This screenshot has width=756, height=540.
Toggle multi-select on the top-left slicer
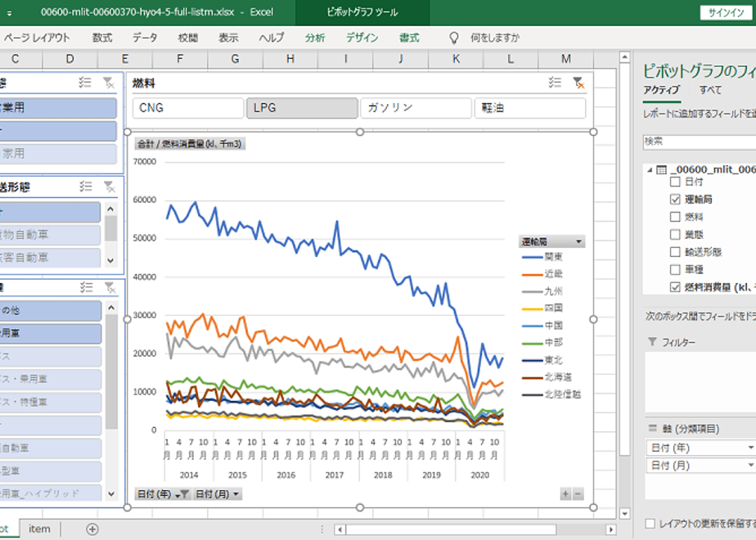click(x=85, y=83)
